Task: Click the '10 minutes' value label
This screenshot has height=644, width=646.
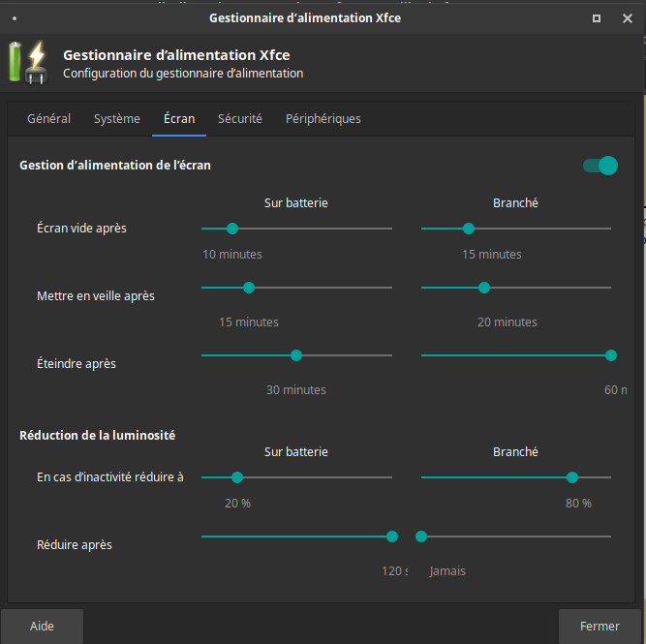Action: (232, 255)
